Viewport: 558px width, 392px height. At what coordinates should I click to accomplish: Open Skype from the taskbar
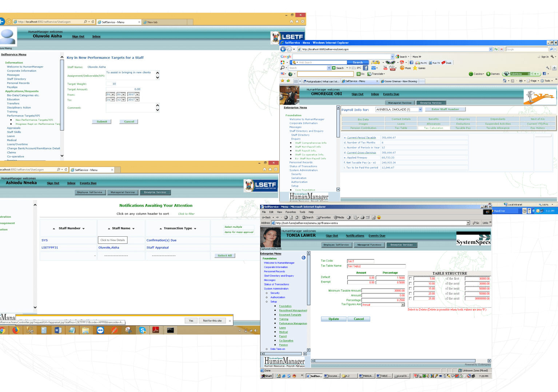[143, 330]
